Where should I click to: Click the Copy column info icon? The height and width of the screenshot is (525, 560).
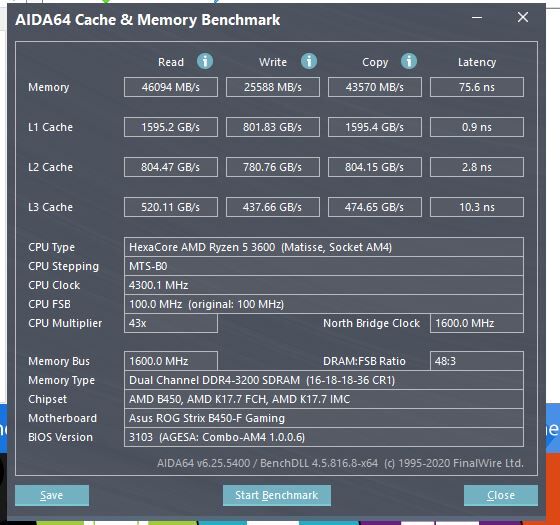[x=409, y=61]
